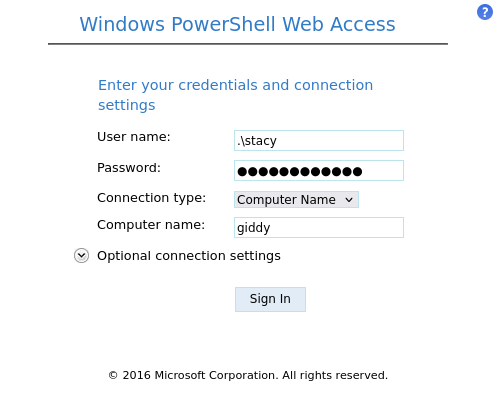
Task: Expand the Optional connection settings chevron icon
Action: (81, 256)
